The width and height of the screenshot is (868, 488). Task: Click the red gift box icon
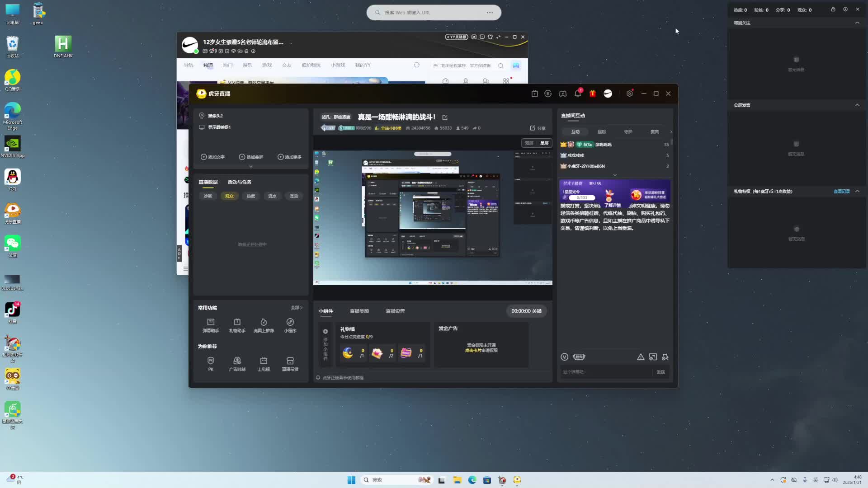pyautogui.click(x=593, y=94)
